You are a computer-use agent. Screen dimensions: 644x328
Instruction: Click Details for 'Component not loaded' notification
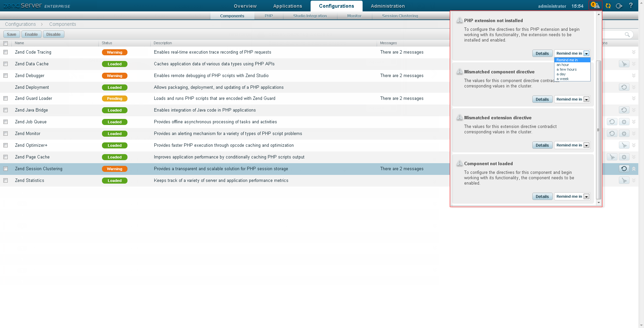542,197
